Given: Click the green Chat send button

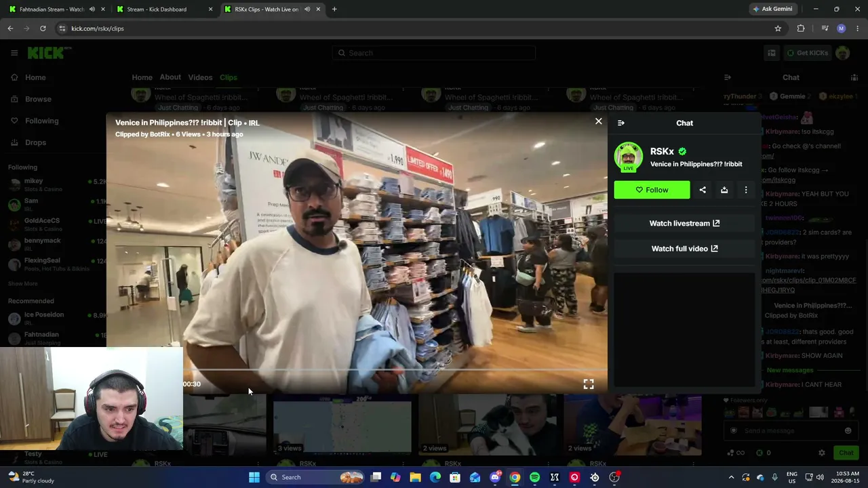Looking at the screenshot, I should [x=846, y=453].
